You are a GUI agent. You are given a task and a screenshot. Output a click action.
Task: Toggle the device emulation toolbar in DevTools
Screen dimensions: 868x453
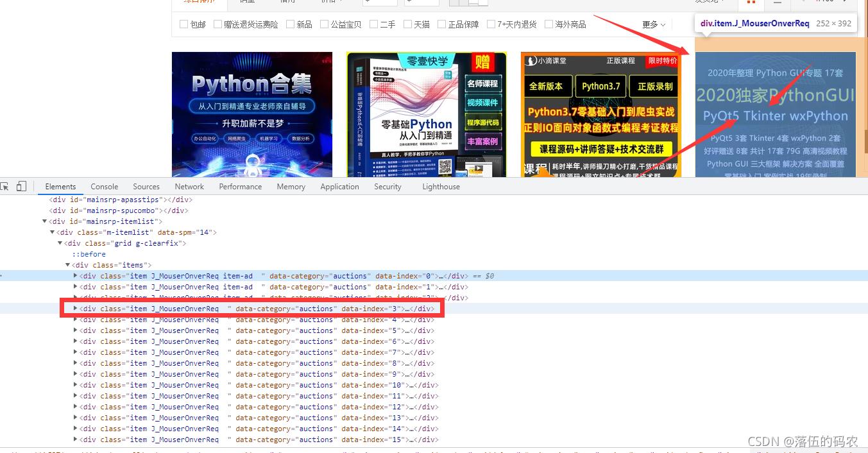[22, 185]
